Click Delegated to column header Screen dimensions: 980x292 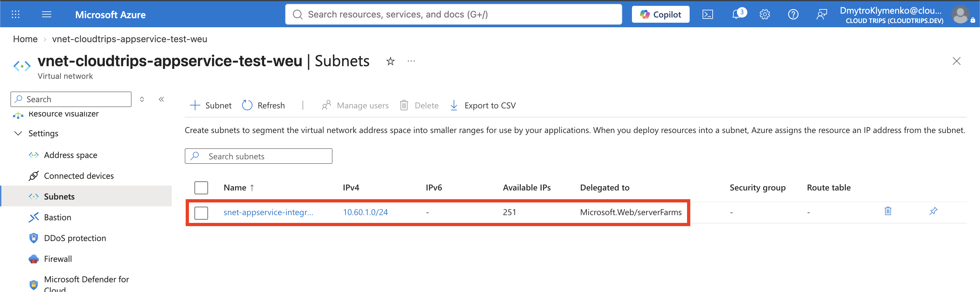604,188
